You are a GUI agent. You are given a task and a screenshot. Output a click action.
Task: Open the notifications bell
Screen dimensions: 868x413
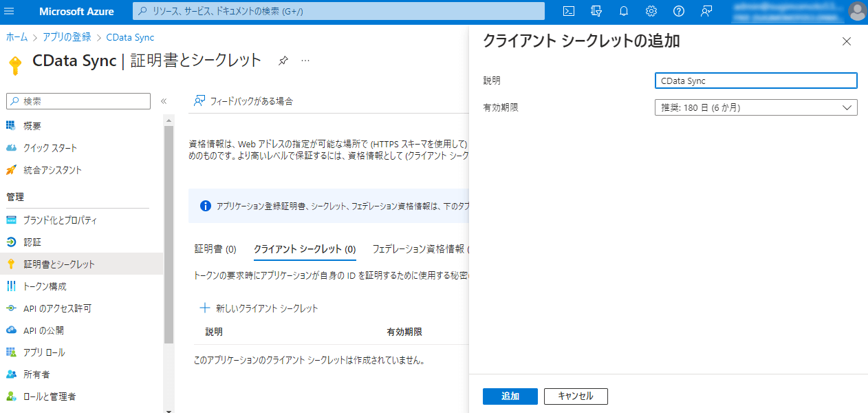pos(624,11)
